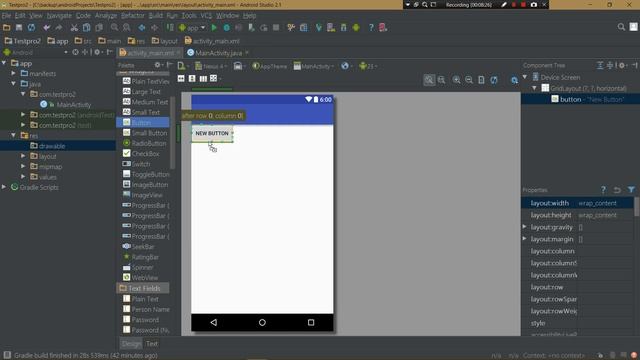Collapse the res folder
The image size is (640, 360).
tap(14, 135)
